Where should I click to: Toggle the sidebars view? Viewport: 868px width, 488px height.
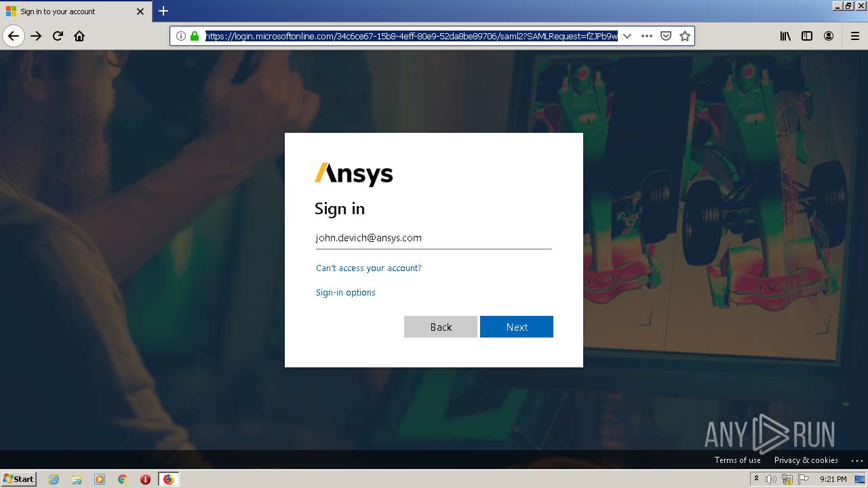[807, 36]
